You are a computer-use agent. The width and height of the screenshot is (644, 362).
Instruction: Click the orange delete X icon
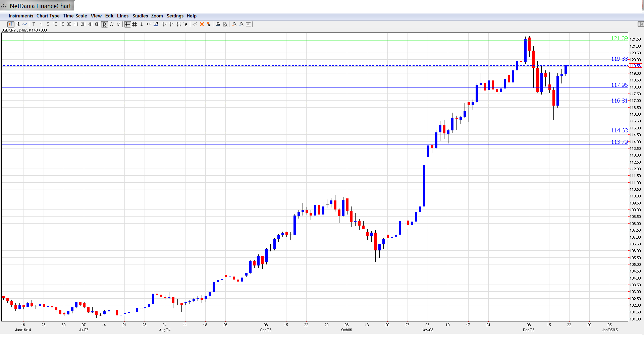tap(202, 24)
